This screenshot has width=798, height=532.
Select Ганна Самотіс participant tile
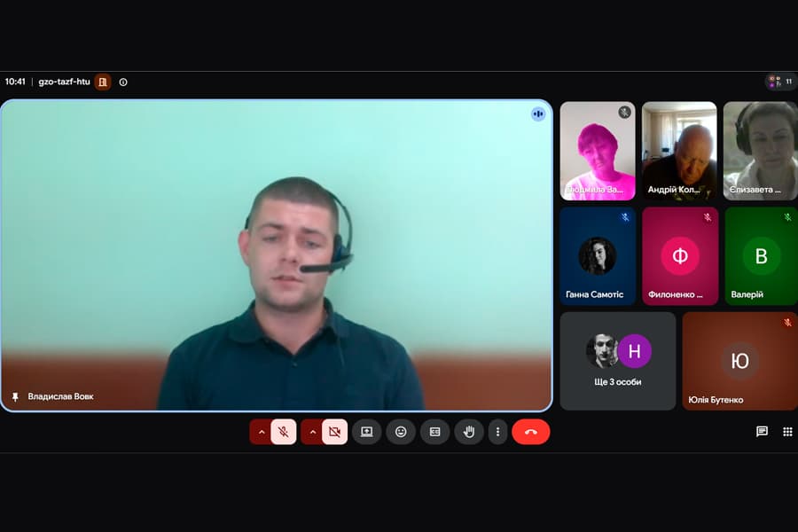click(598, 255)
